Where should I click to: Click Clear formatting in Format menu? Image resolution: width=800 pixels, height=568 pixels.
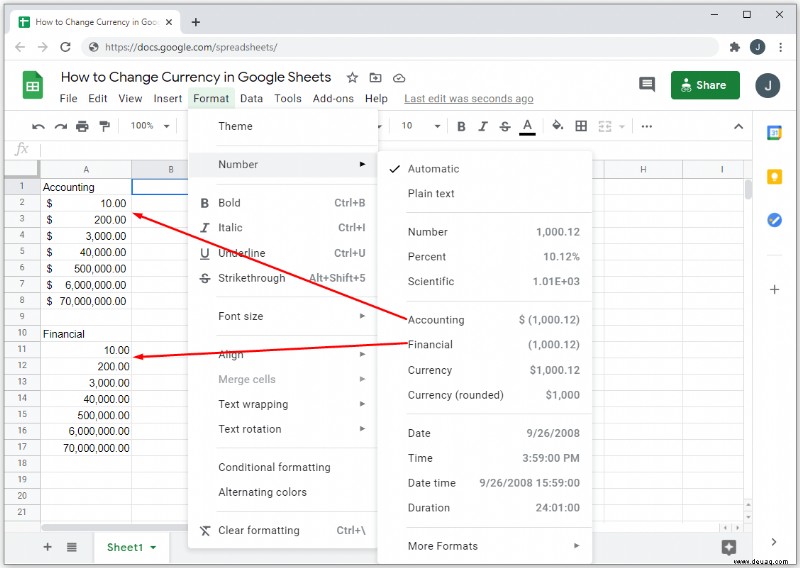[283, 531]
